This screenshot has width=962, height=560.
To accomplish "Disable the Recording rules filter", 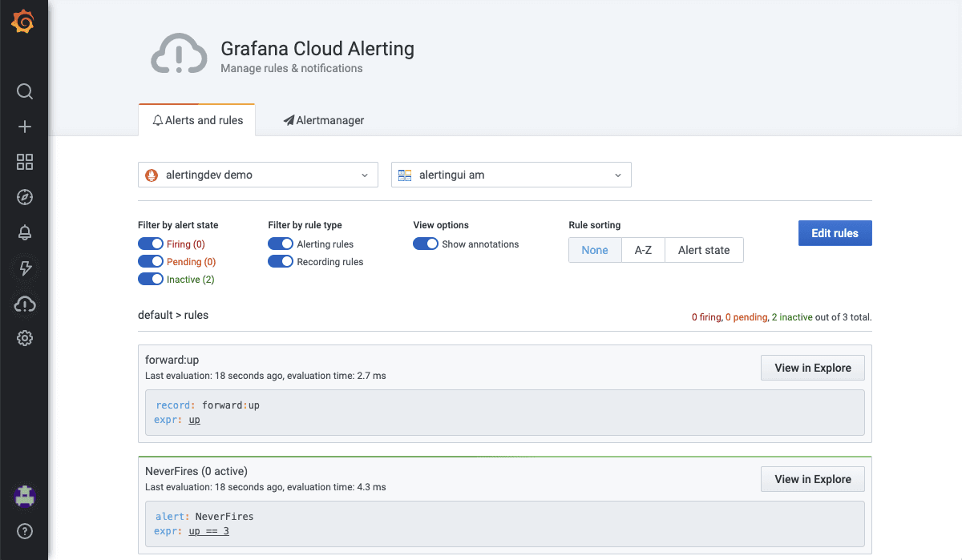I will [x=281, y=262].
